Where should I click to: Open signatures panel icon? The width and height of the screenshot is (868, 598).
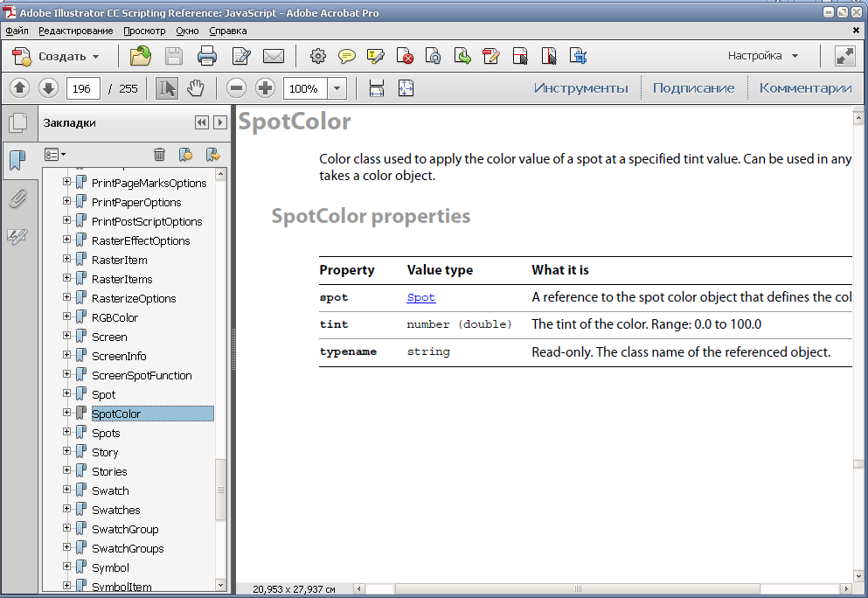pos(17,236)
